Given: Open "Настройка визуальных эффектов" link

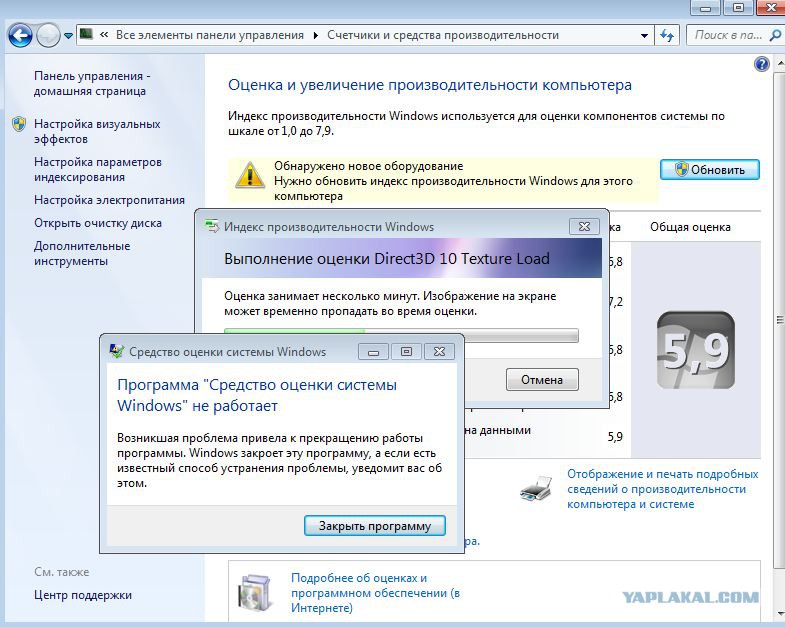Looking at the screenshot, I should pos(96,131).
